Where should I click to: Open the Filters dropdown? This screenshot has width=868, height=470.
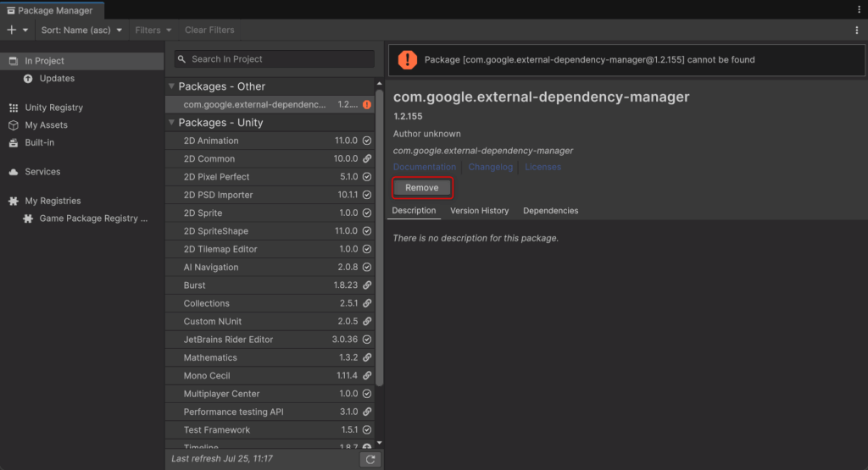click(x=153, y=30)
